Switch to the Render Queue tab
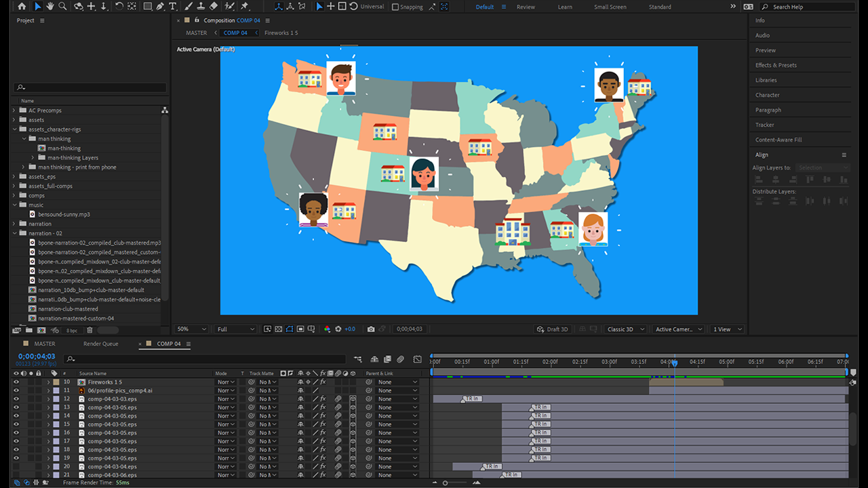The image size is (868, 488). point(100,344)
